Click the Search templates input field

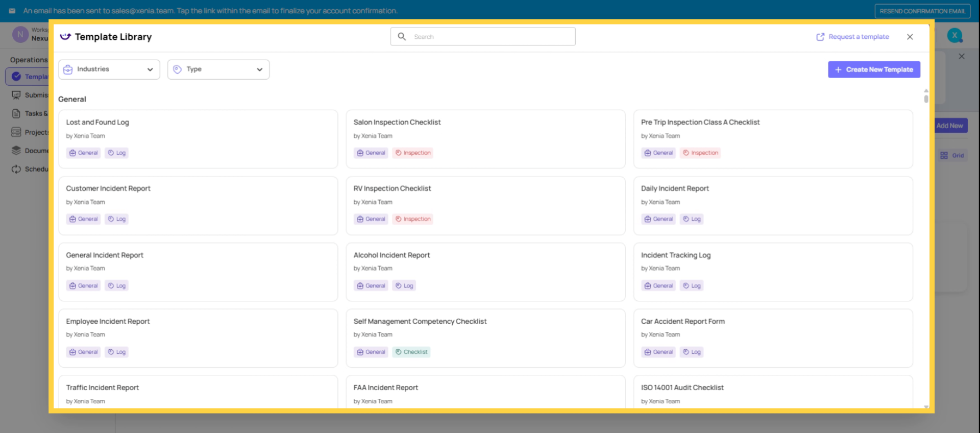(483, 37)
